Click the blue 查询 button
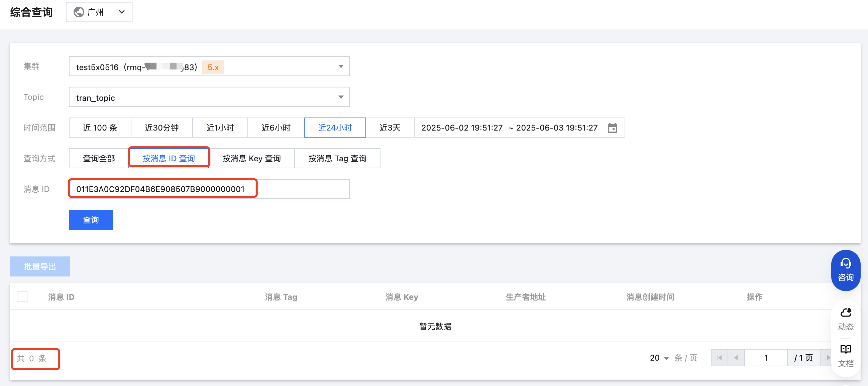The image size is (868, 386). [x=91, y=220]
